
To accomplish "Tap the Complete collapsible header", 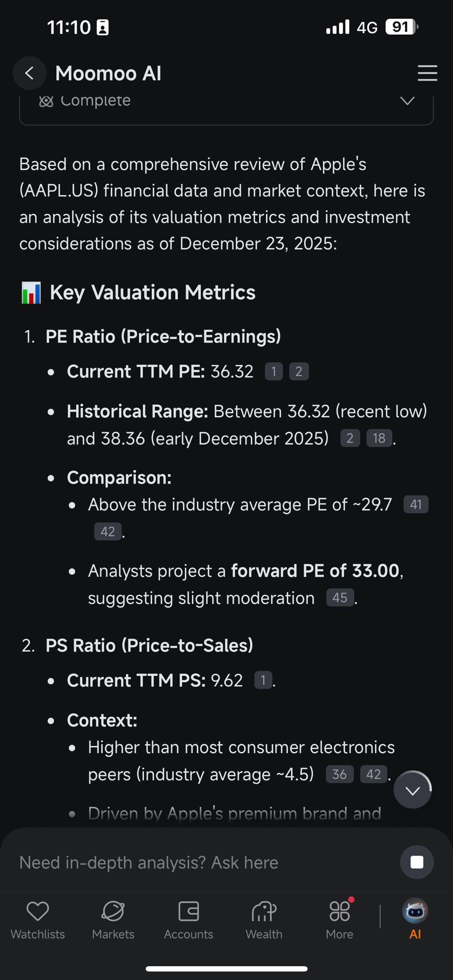I will click(x=96, y=101).
